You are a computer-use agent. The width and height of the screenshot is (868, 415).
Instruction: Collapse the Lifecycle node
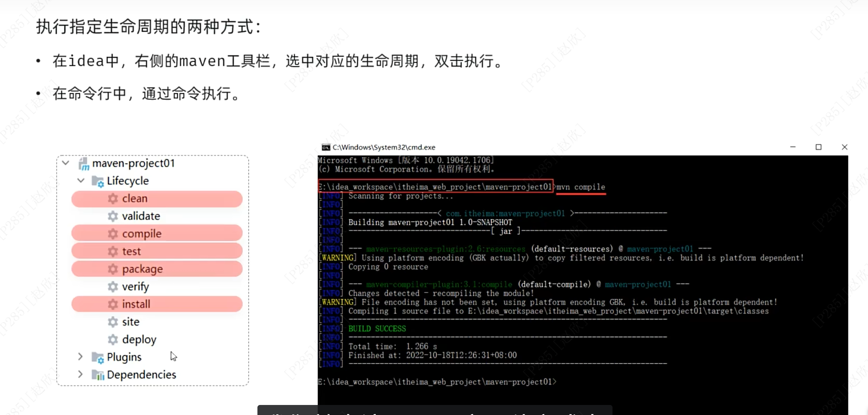tap(81, 181)
